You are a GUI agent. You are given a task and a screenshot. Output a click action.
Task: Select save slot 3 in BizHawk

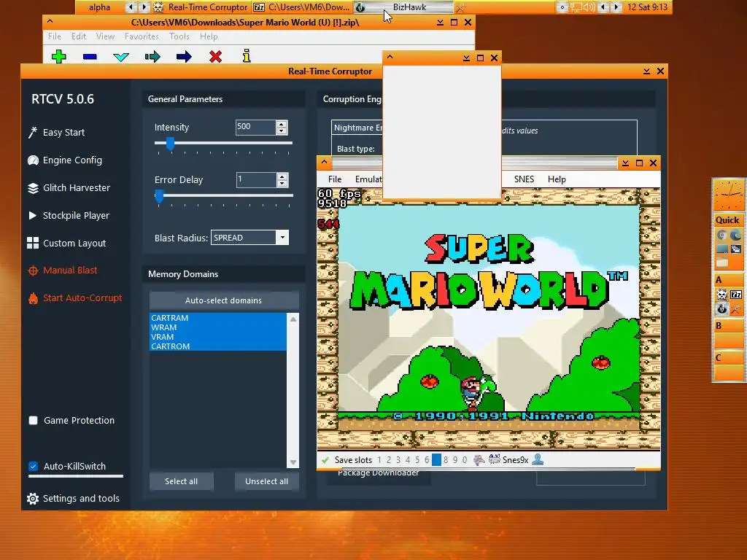click(x=398, y=460)
